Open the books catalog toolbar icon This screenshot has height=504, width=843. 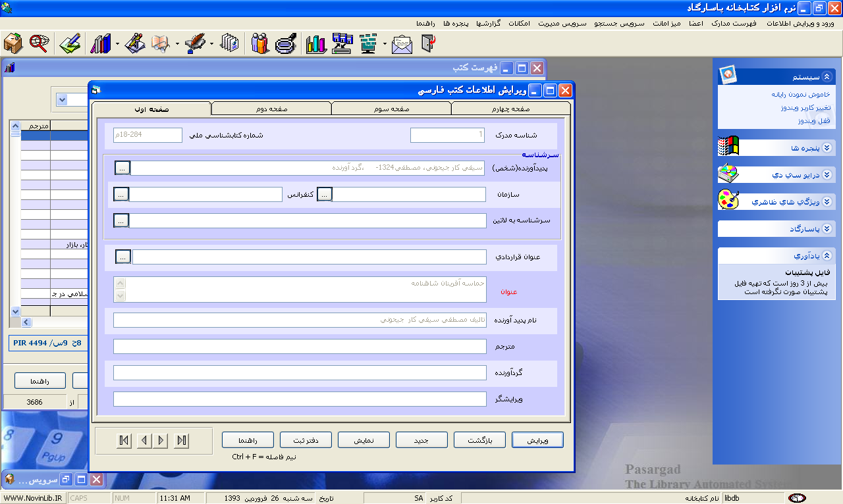[x=100, y=44]
